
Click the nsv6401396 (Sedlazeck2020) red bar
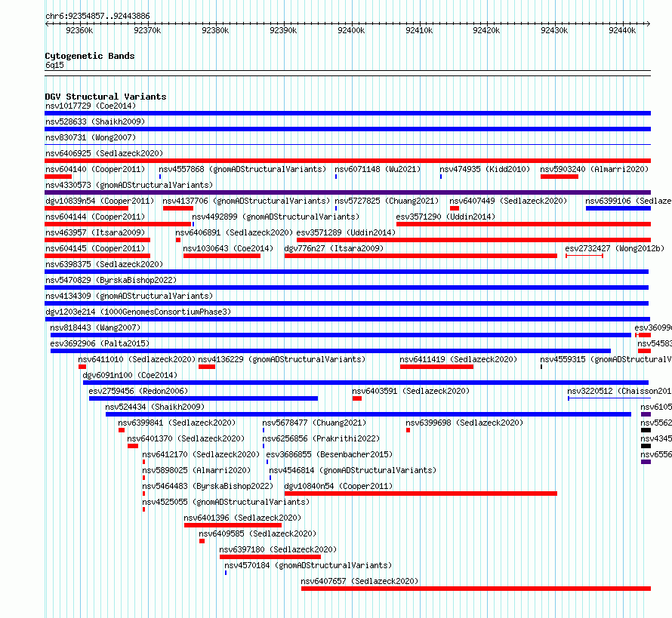pos(233,525)
